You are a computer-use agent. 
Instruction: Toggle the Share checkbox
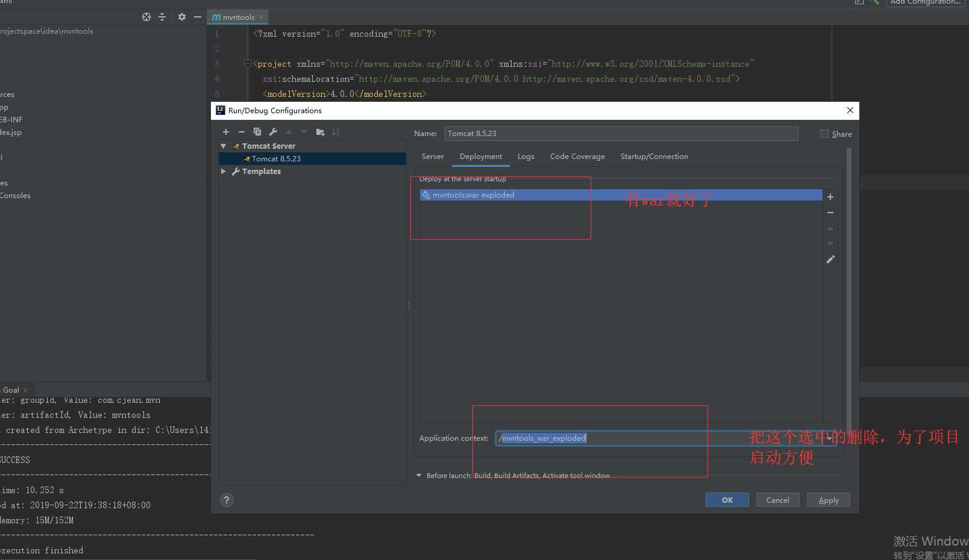coord(824,134)
